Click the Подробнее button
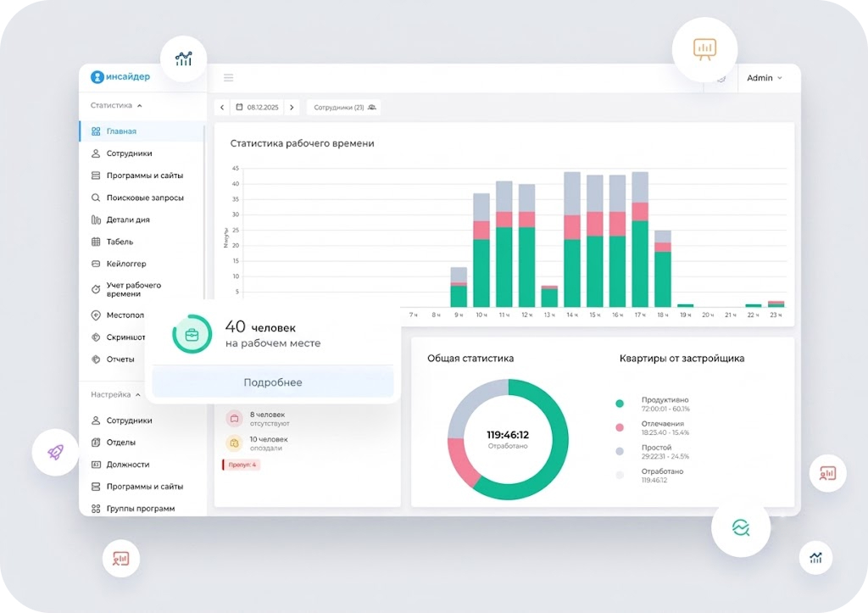 click(273, 382)
